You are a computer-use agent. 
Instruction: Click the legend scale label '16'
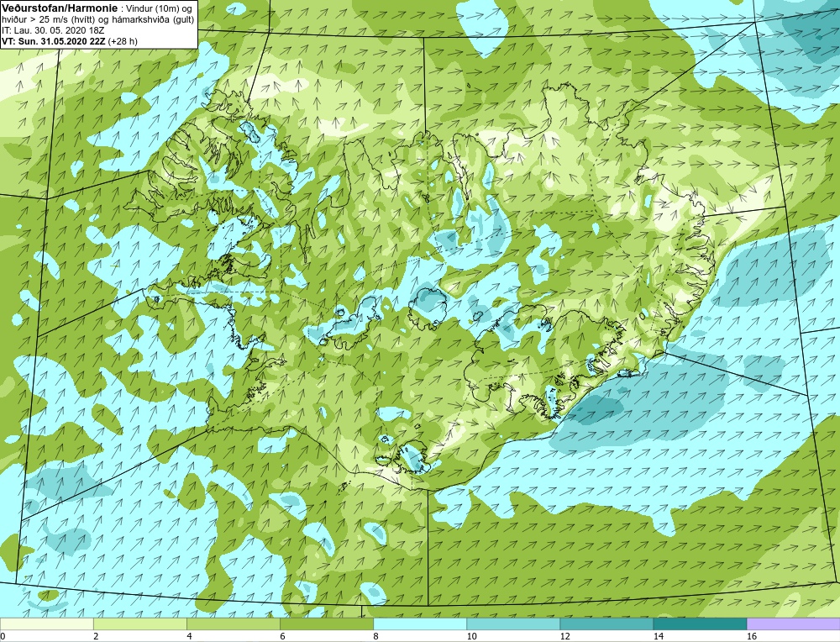752,636
